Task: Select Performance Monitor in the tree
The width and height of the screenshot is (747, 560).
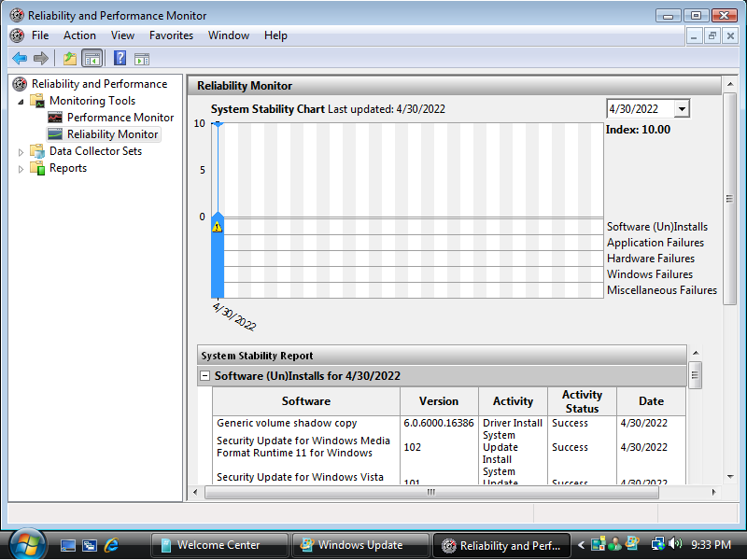Action: click(120, 118)
